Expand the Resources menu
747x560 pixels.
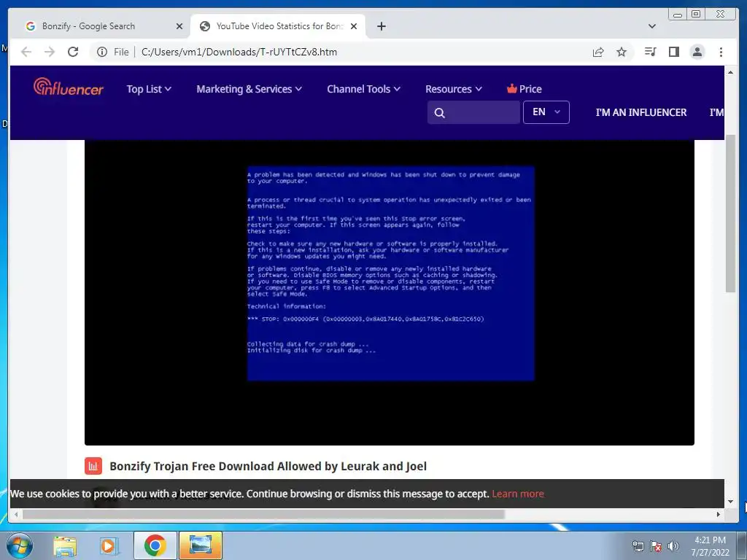pyautogui.click(x=454, y=89)
